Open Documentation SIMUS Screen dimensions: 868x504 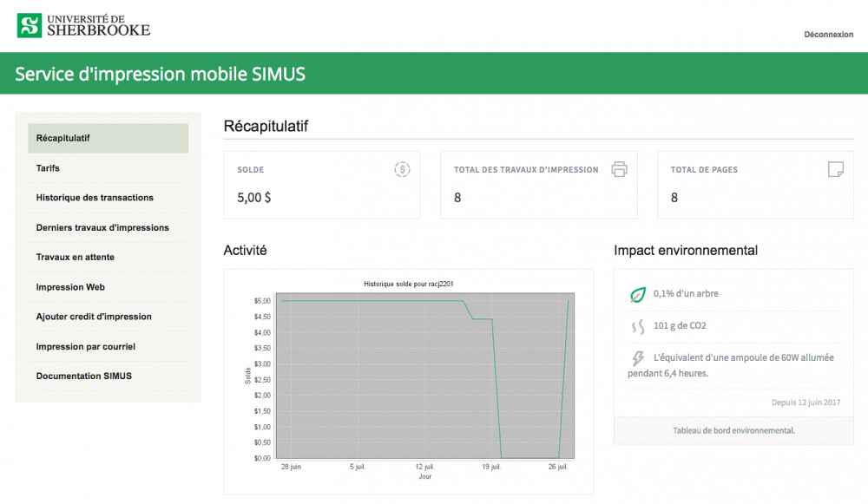pyautogui.click(x=108, y=376)
